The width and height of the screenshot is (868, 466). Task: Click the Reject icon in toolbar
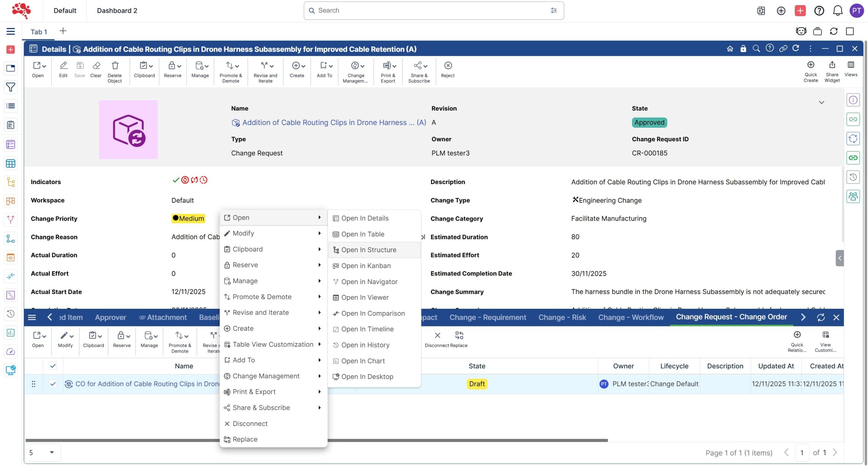click(448, 66)
